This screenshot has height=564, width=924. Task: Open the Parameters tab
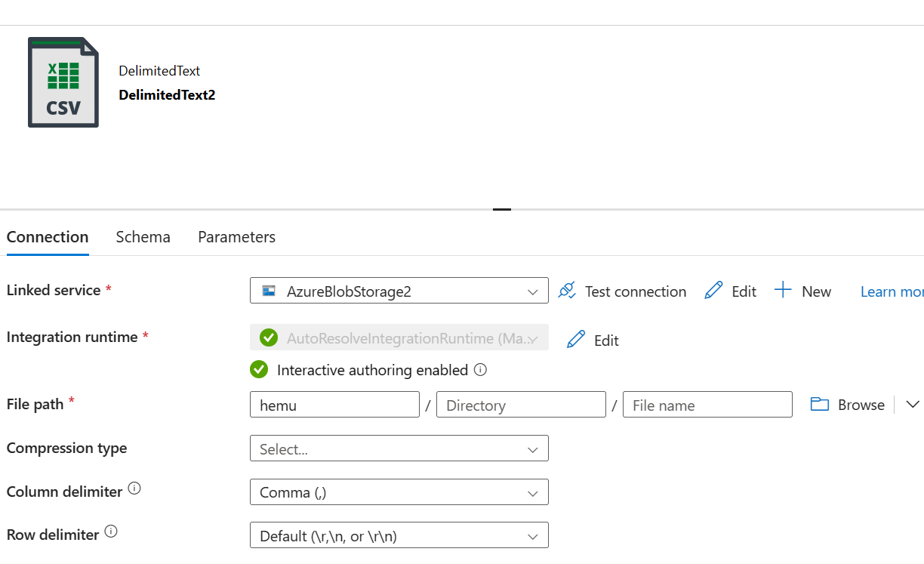[x=236, y=237]
